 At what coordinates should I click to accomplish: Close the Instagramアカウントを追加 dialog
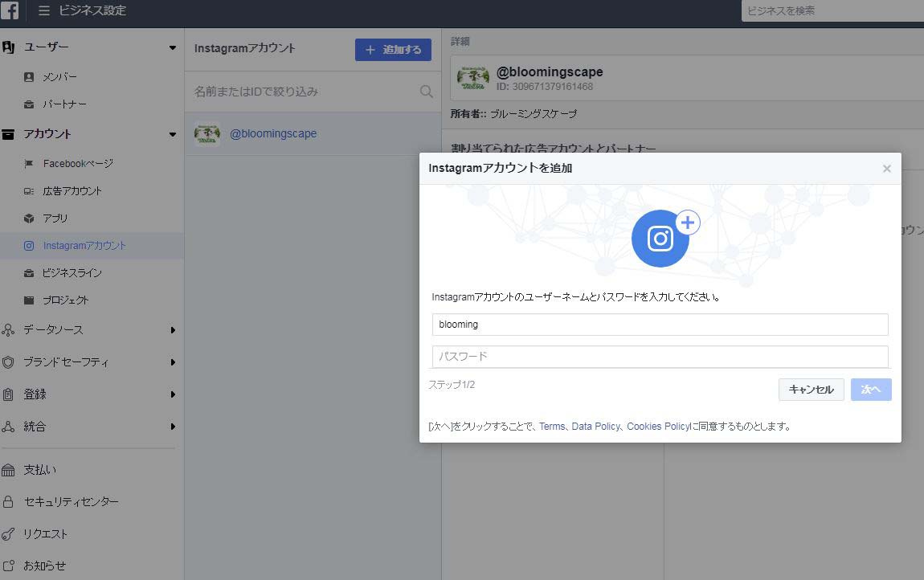887,169
